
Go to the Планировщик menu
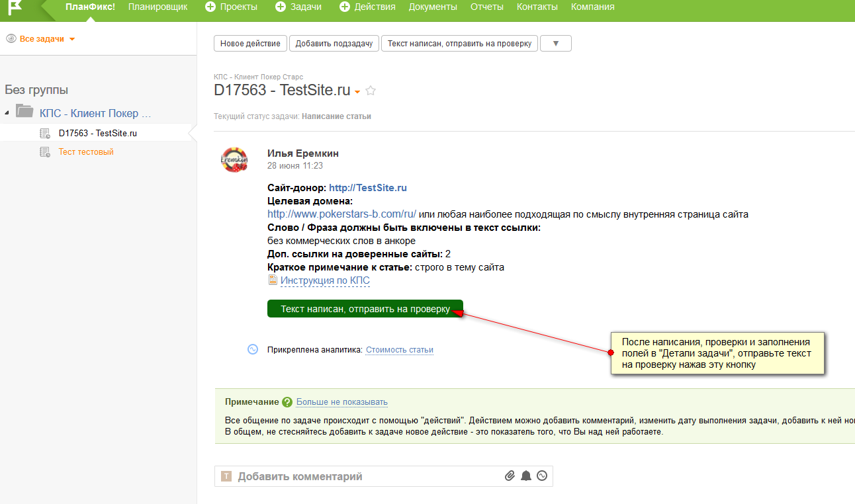tap(157, 7)
